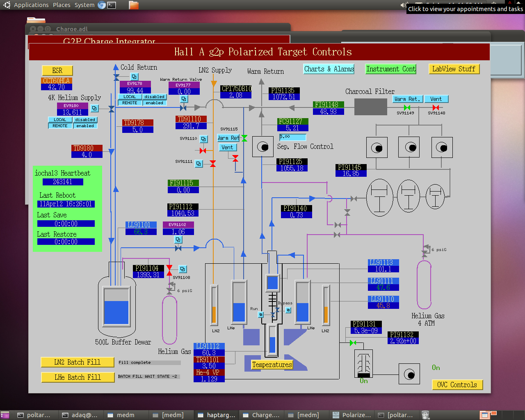Launch the Chrome browser from top panel
The height and width of the screenshot is (420, 525).
102,5
